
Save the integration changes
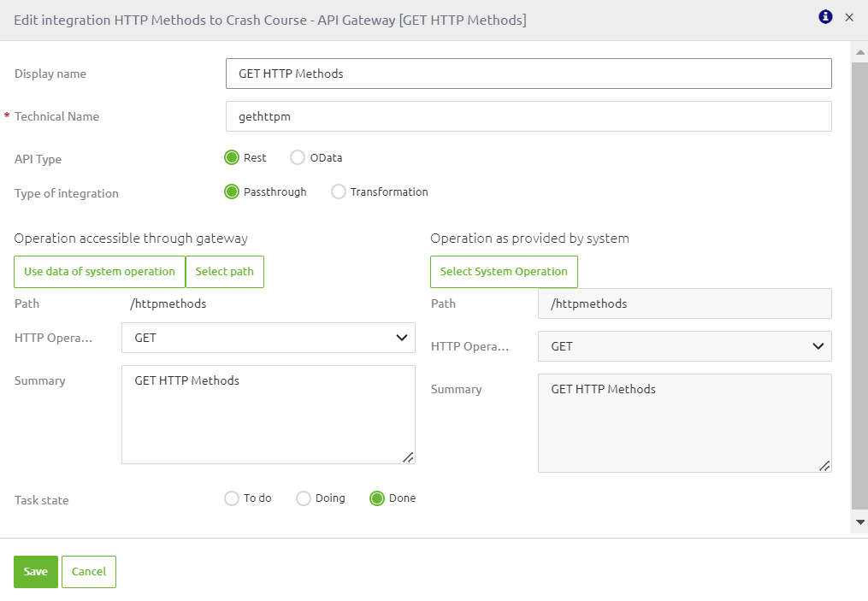[x=35, y=571]
